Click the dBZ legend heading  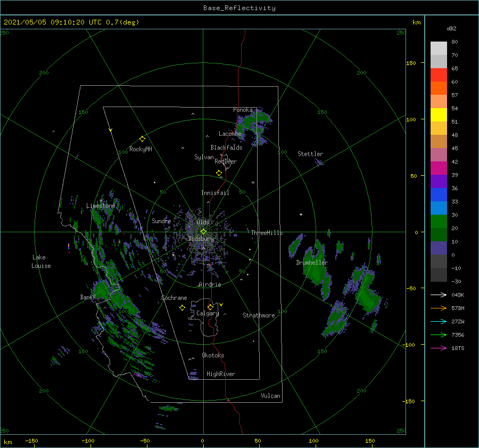pyautogui.click(x=451, y=29)
